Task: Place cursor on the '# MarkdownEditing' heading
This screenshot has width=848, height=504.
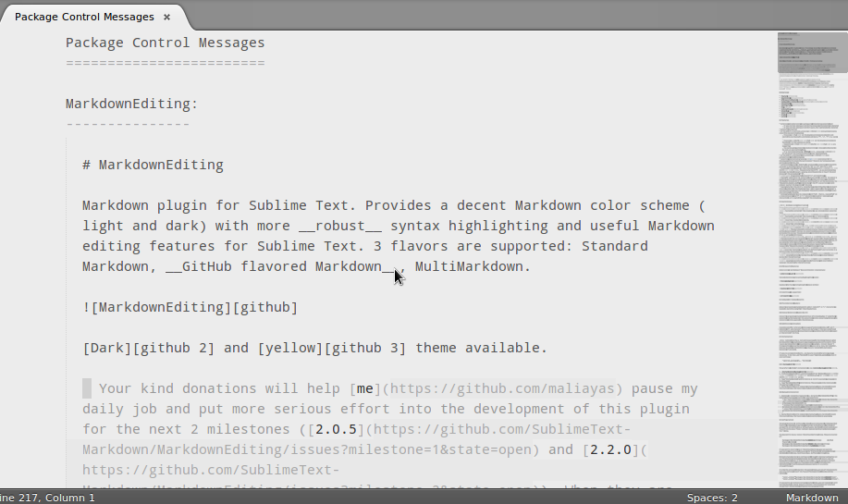Action: [154, 165]
